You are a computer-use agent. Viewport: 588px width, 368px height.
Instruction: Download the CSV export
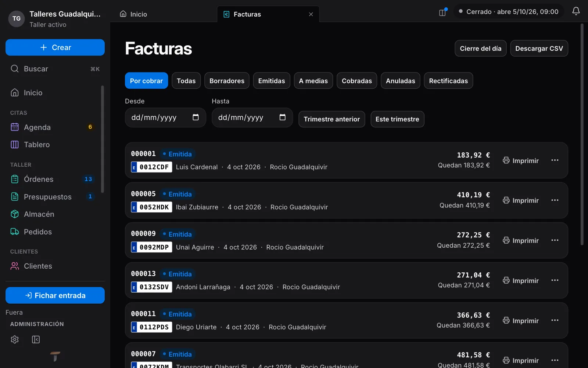(539, 48)
